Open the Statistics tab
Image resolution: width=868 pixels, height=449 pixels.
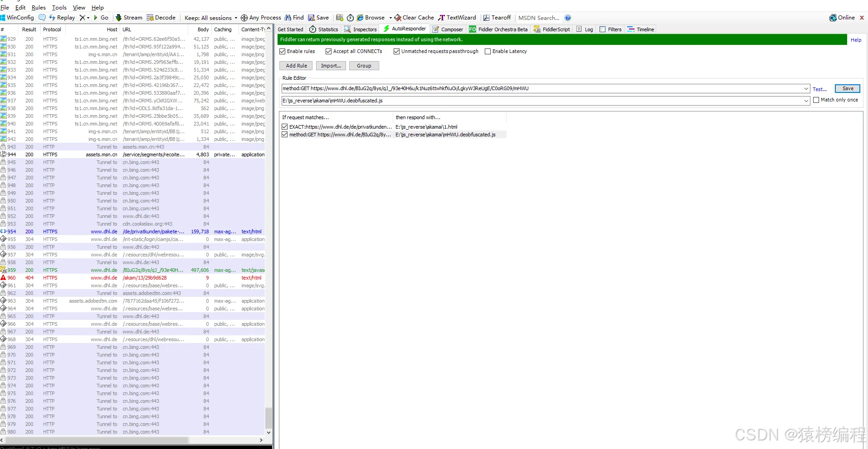click(324, 29)
